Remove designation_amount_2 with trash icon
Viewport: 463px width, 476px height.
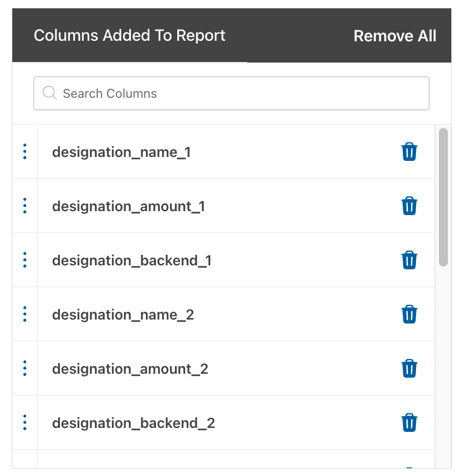pyautogui.click(x=409, y=368)
